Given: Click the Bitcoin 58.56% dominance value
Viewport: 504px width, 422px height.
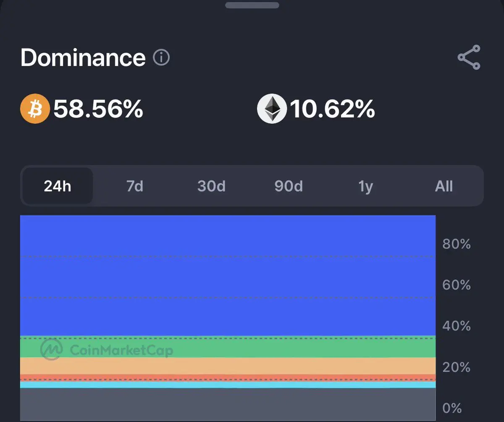Looking at the screenshot, I should pyautogui.click(x=98, y=109).
